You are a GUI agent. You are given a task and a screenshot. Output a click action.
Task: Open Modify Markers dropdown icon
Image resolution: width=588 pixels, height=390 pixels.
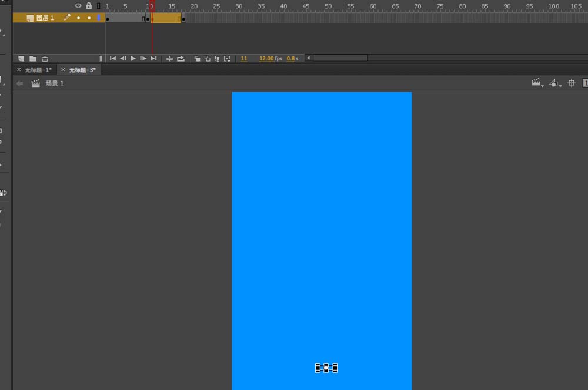coord(227,59)
